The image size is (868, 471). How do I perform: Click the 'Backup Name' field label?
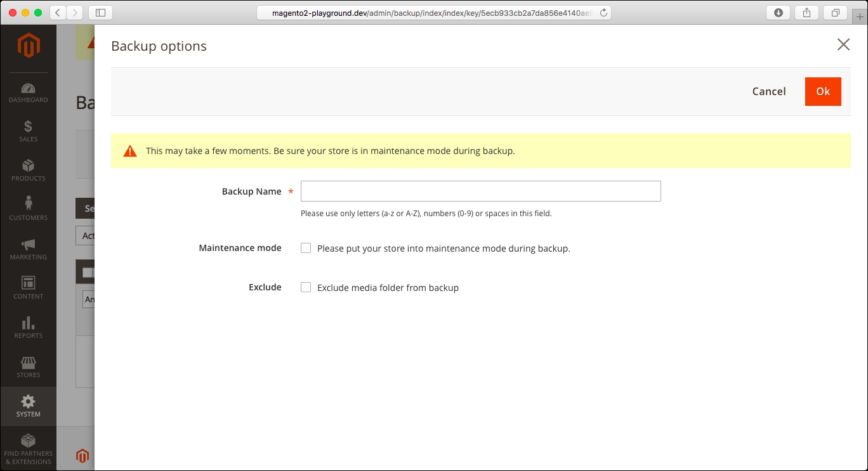tap(251, 191)
